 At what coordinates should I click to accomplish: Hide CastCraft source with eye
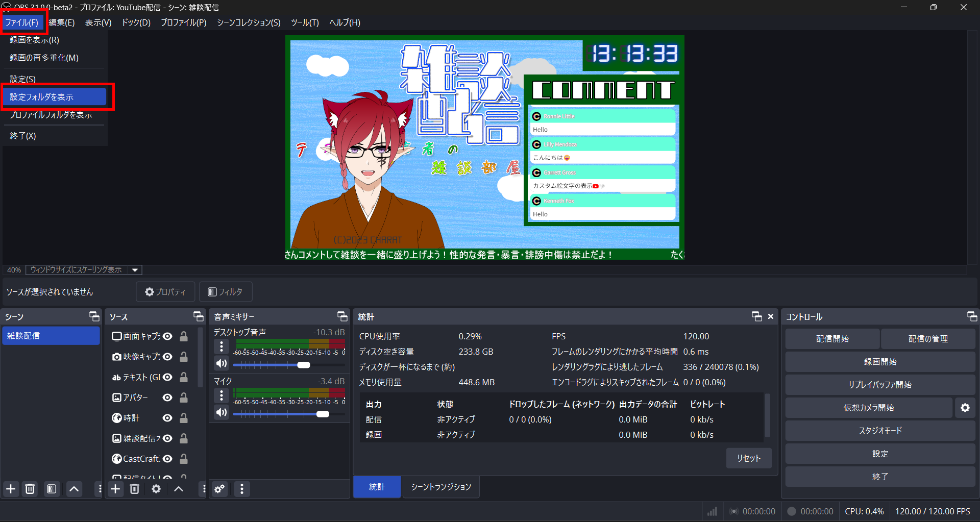point(167,459)
